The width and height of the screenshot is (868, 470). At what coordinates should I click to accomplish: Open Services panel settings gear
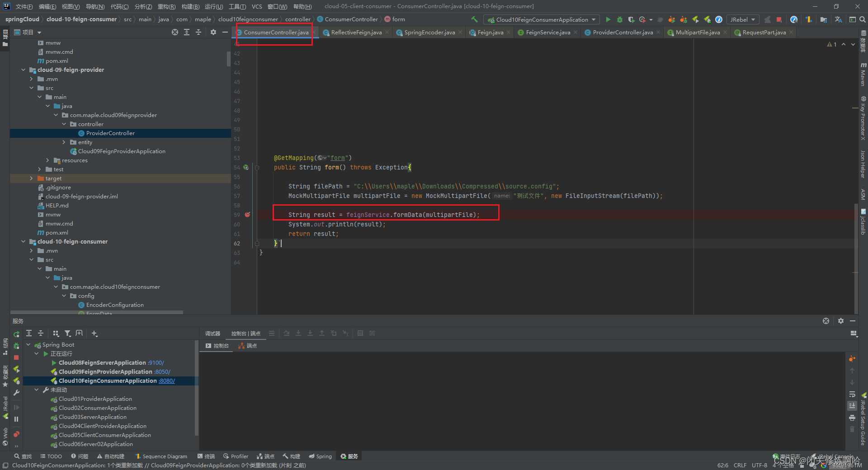click(841, 321)
